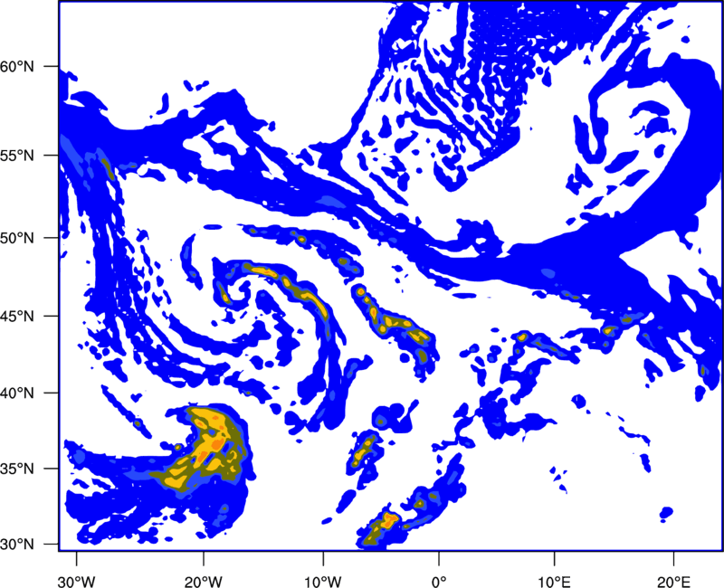Click the 10°E longitude axis label
The height and width of the screenshot is (588, 724).
click(554, 582)
